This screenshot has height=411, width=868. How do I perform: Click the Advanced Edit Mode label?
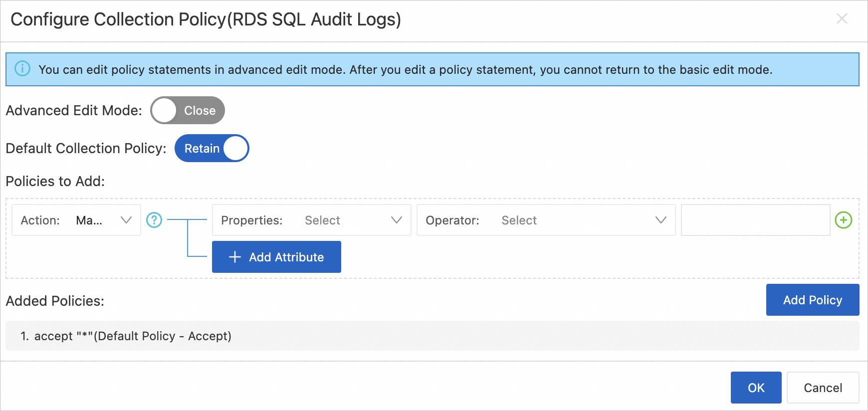point(74,110)
